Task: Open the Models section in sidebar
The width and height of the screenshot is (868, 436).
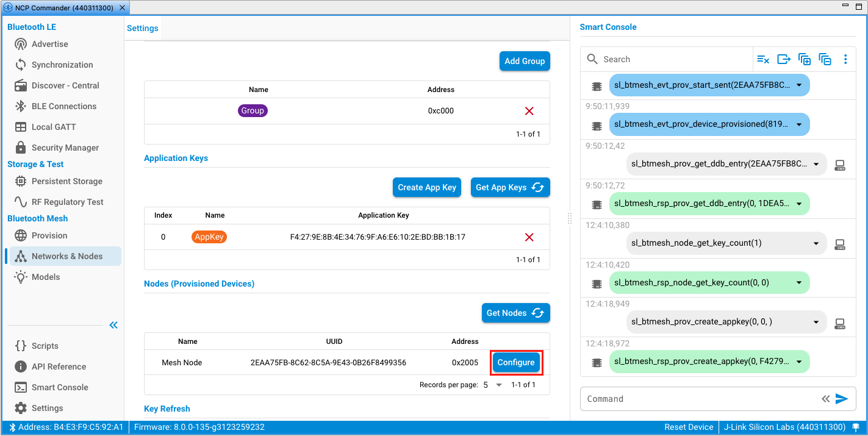Action: (46, 277)
